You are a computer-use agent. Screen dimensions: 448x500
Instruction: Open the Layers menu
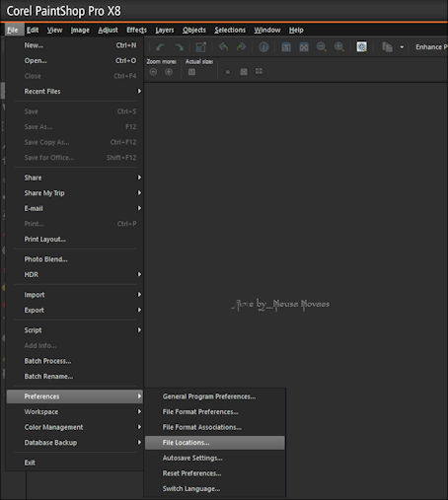coord(165,30)
